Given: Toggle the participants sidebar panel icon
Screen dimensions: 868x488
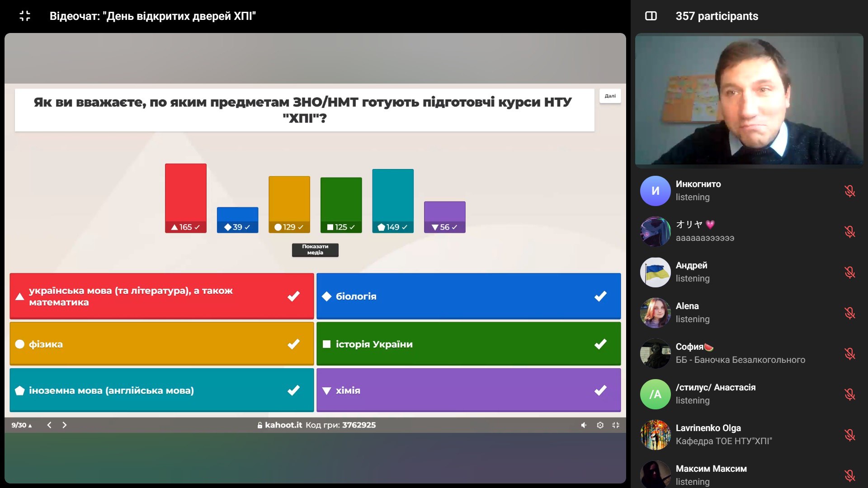Looking at the screenshot, I should coord(651,16).
